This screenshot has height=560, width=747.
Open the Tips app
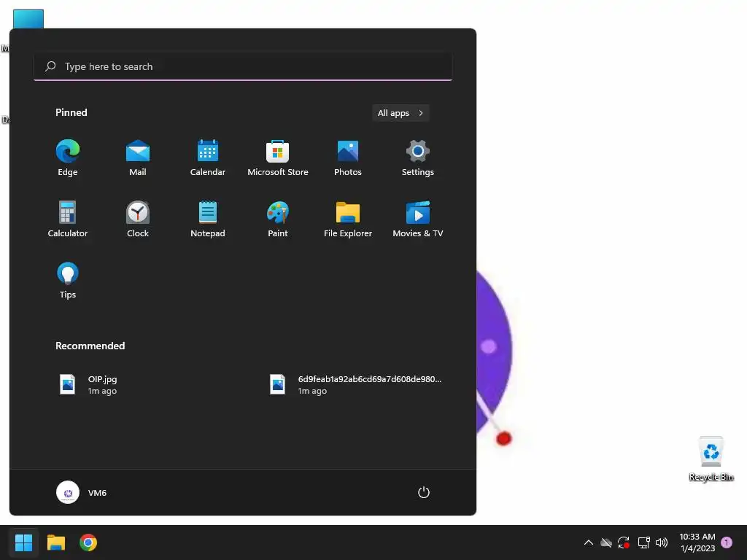coord(68,281)
